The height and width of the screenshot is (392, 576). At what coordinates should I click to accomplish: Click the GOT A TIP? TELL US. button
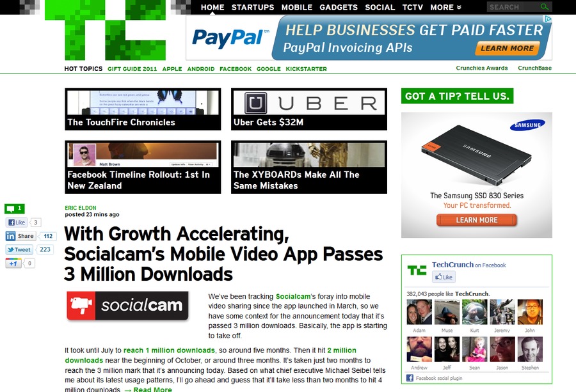click(458, 96)
